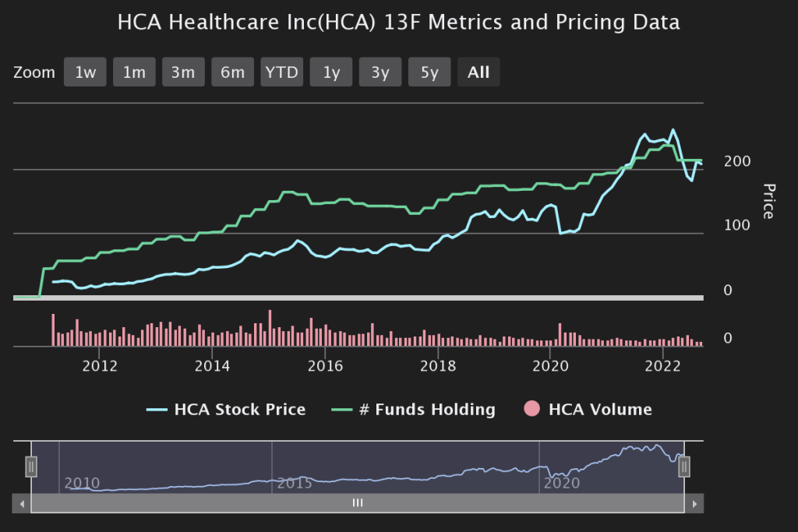The width and height of the screenshot is (798, 532).
Task: Click the right navigator range handle
Action: 684,467
